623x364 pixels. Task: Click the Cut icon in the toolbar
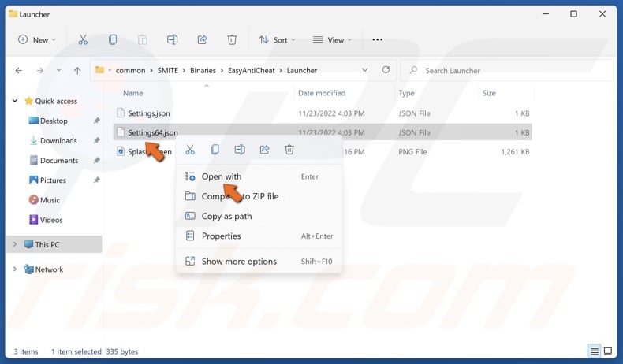coord(83,39)
